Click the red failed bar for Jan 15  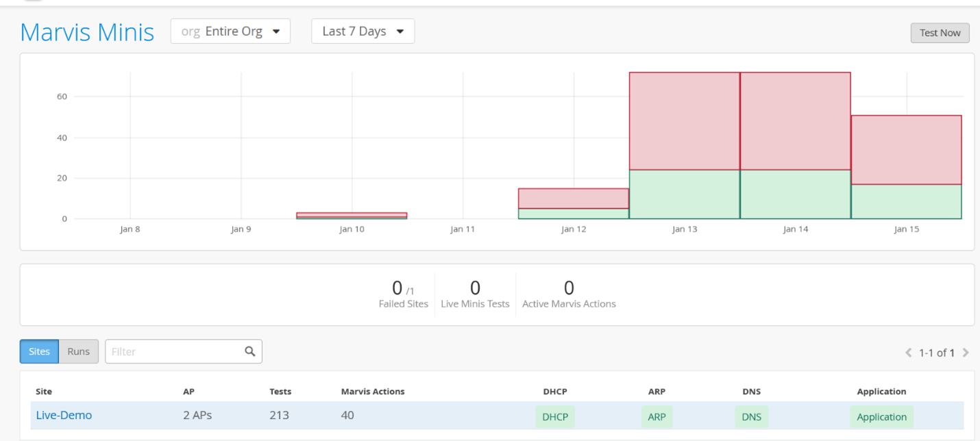point(907,150)
